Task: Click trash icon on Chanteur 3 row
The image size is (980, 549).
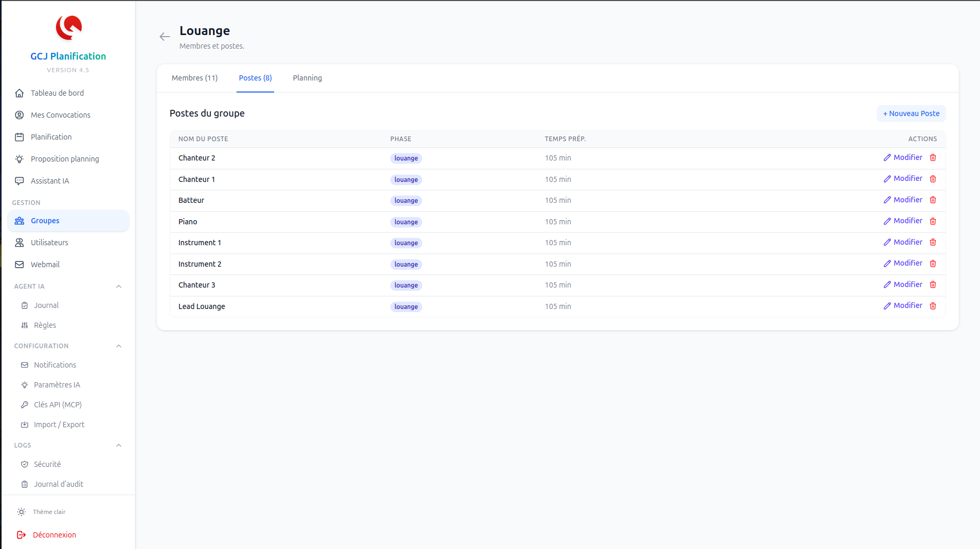Action: tap(933, 284)
